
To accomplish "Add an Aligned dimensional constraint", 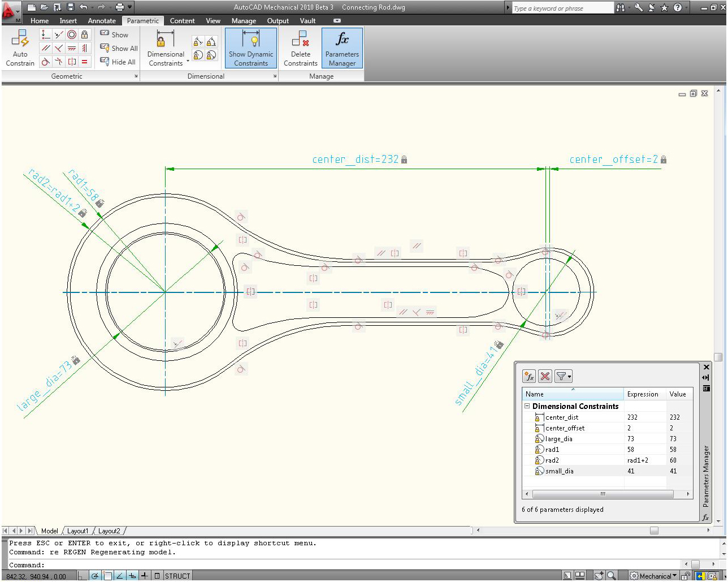I will click(x=198, y=42).
